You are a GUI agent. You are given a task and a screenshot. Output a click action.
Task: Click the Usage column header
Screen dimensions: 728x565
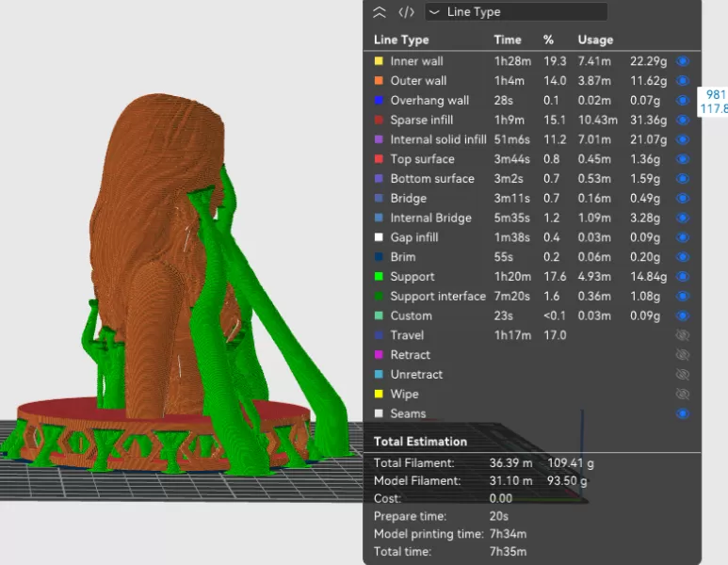[x=595, y=40]
